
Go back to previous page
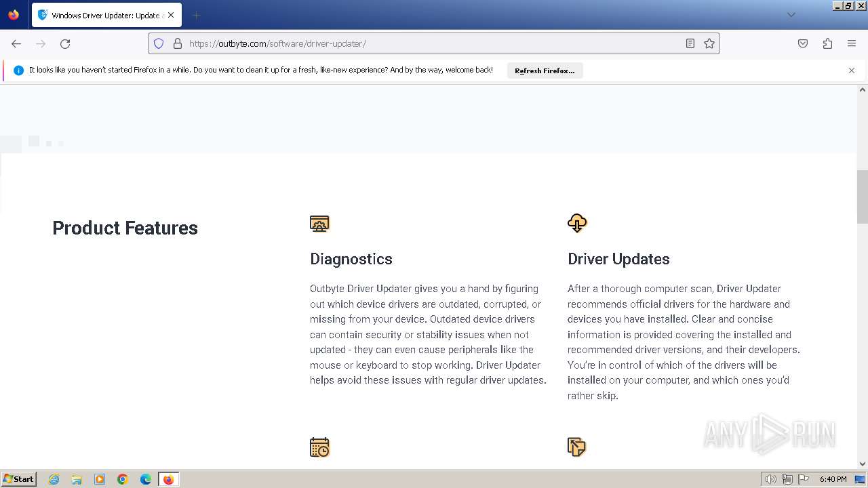point(16,43)
